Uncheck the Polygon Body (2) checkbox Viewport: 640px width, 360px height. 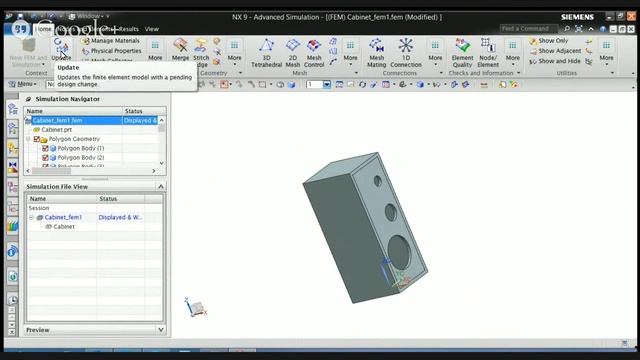tap(45, 158)
